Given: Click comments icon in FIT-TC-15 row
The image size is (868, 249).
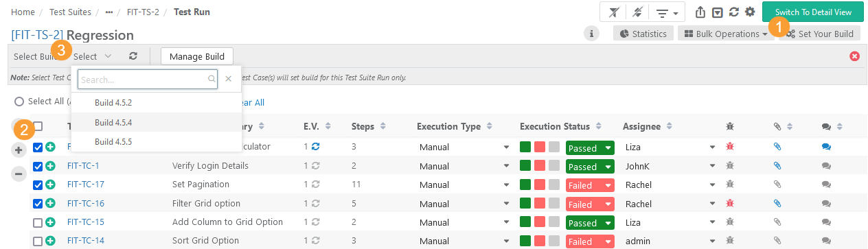Looking at the screenshot, I should [826, 222].
